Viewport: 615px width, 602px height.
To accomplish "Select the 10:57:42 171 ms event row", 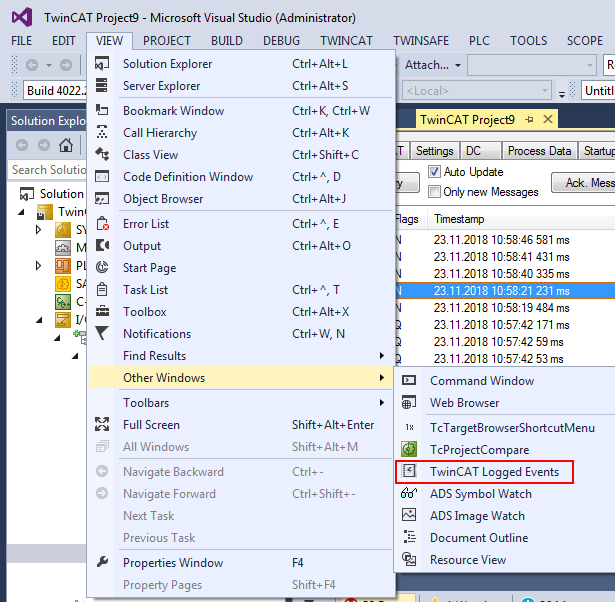I will click(504, 325).
